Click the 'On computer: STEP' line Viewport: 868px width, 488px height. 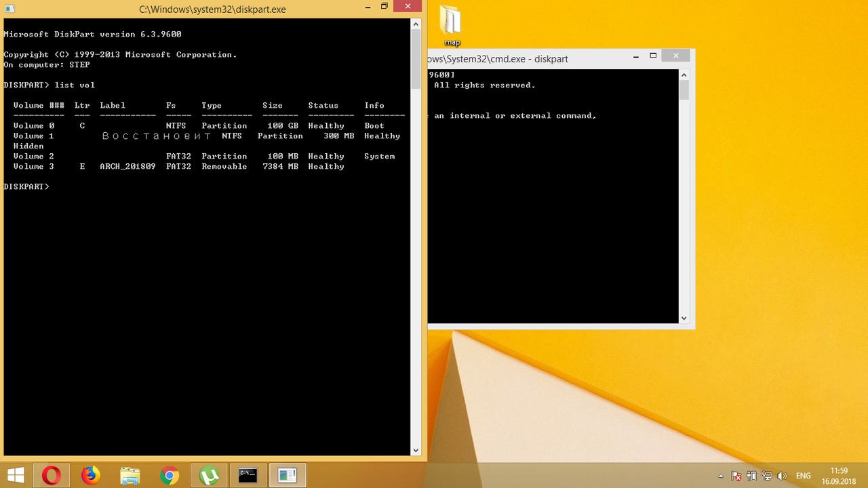(x=47, y=64)
